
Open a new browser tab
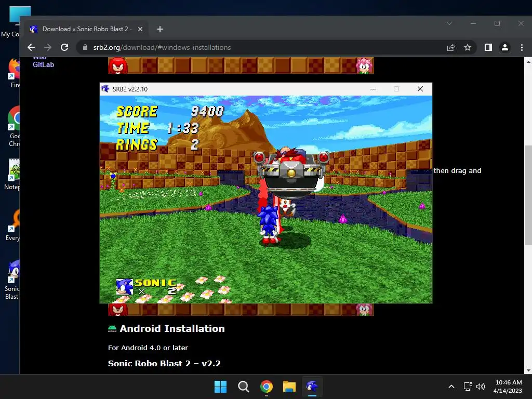(x=160, y=29)
